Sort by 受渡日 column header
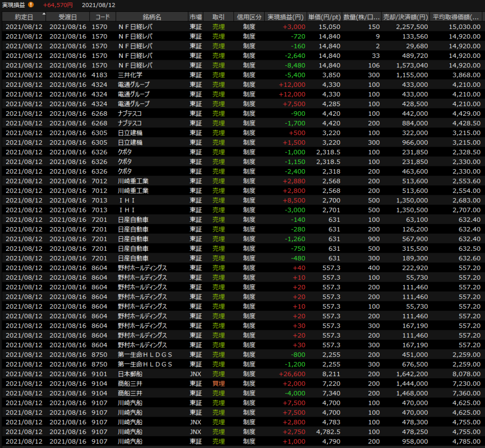This screenshot has height=448, width=485. coord(68,17)
